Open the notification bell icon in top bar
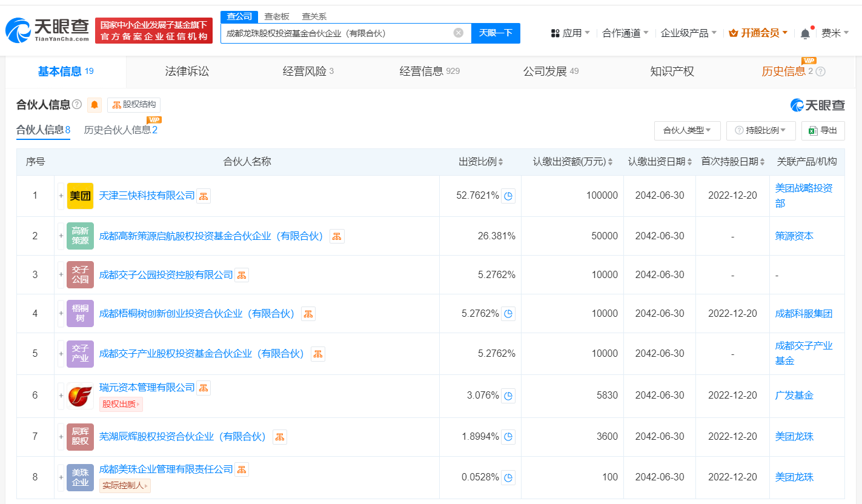 point(806,32)
